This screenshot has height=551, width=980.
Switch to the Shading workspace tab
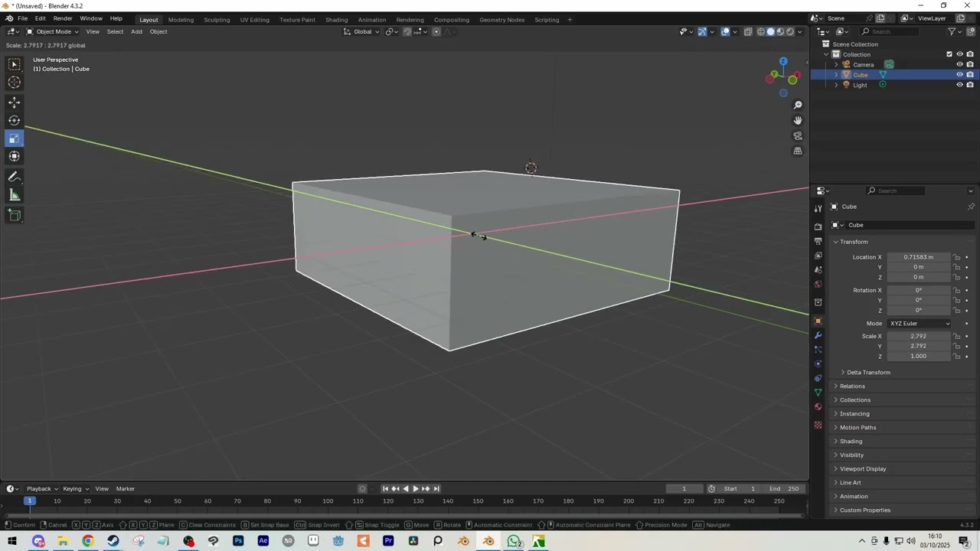(336, 19)
